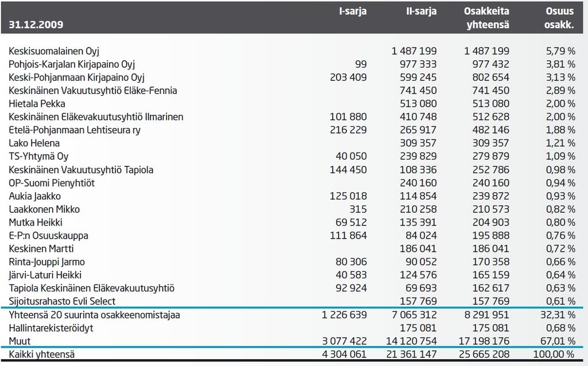
Task: Click the I-sarja value 144 450
Action: point(349,170)
